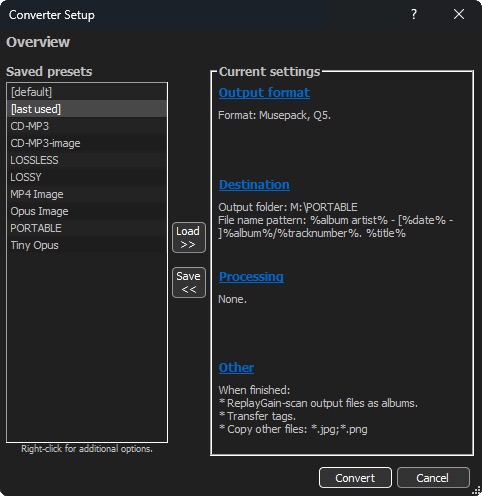Select the [default] preset

tap(87, 92)
